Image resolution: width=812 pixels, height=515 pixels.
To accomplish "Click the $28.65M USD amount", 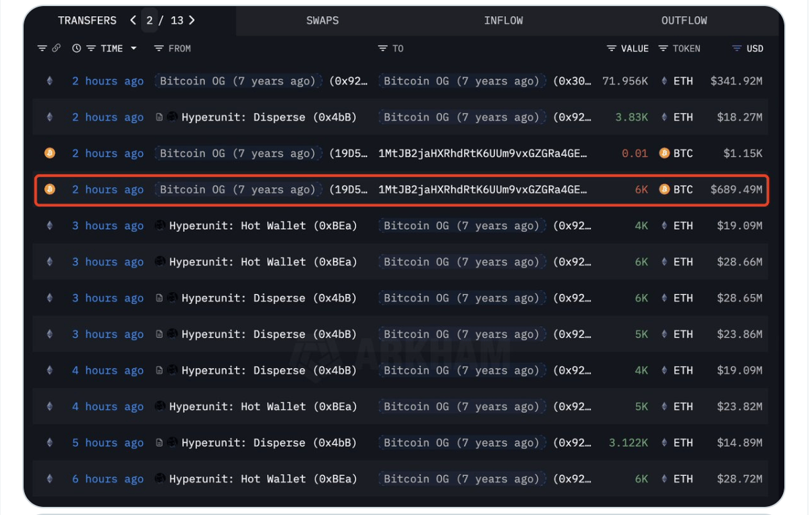I will (740, 298).
